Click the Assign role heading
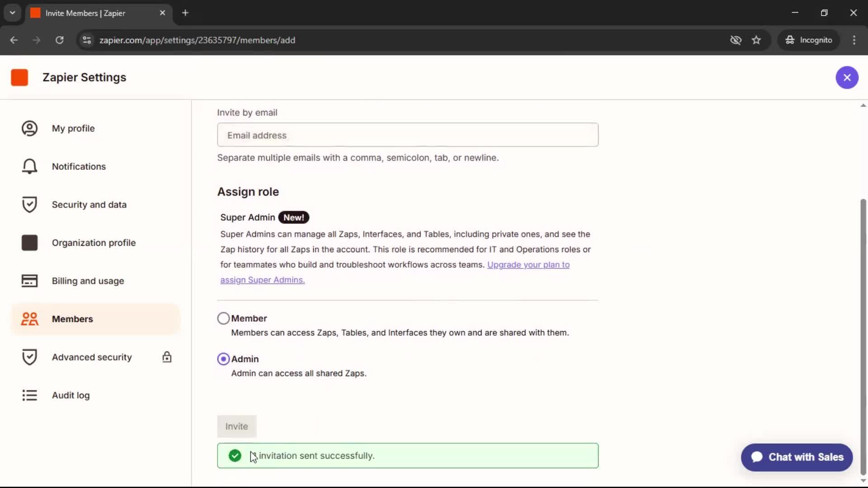Image resolution: width=868 pixels, height=488 pixels. pyautogui.click(x=248, y=192)
